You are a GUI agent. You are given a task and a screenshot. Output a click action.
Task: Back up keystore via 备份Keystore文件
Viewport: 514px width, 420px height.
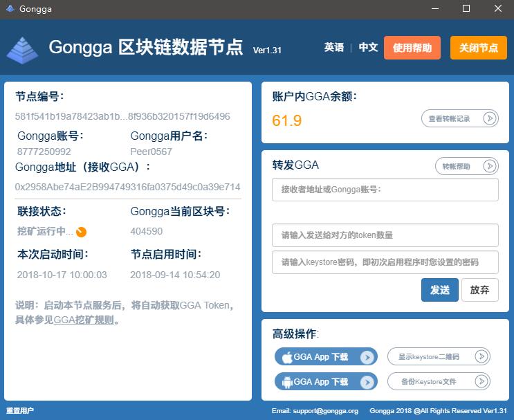point(439,382)
